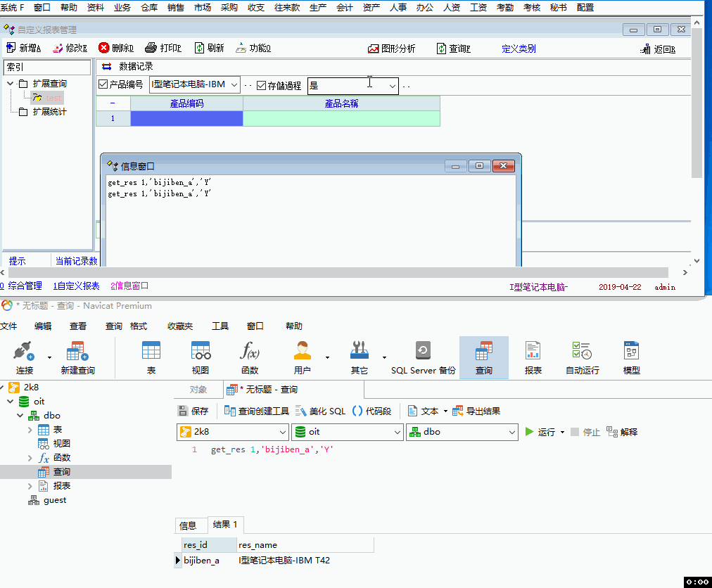Click the 美化 SQL button
Image resolution: width=712 pixels, height=588 pixels.
click(321, 411)
